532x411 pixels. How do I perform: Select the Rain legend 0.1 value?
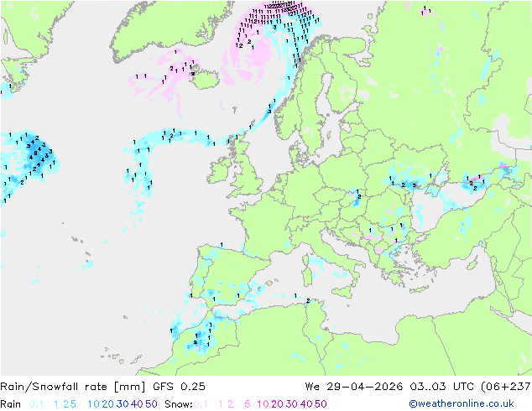36,404
